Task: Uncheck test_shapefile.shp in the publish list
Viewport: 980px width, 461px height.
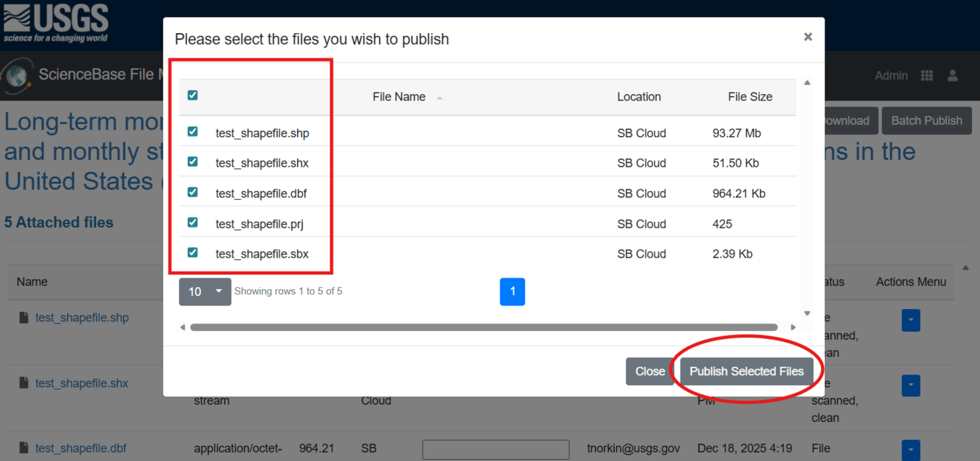Action: click(192, 131)
